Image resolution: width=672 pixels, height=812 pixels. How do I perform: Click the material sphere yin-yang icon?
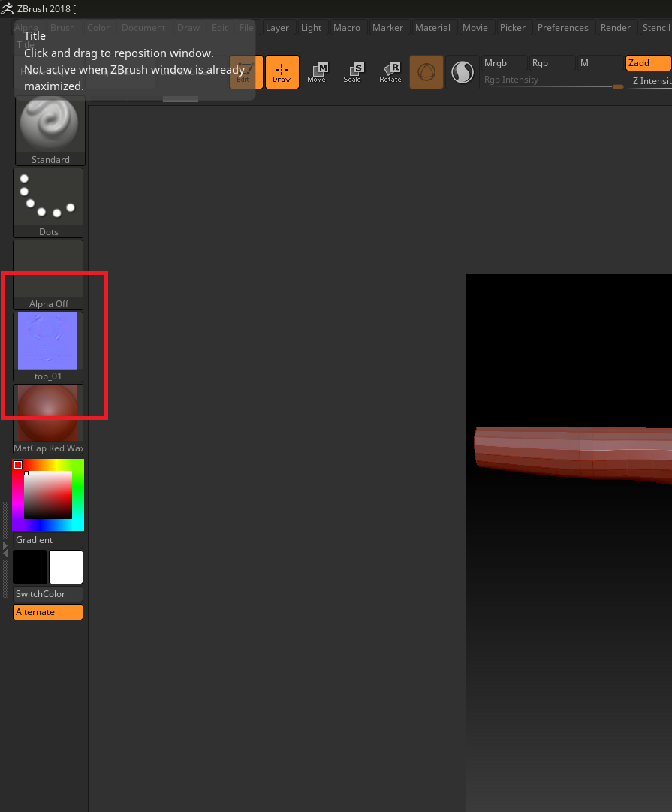[x=463, y=72]
